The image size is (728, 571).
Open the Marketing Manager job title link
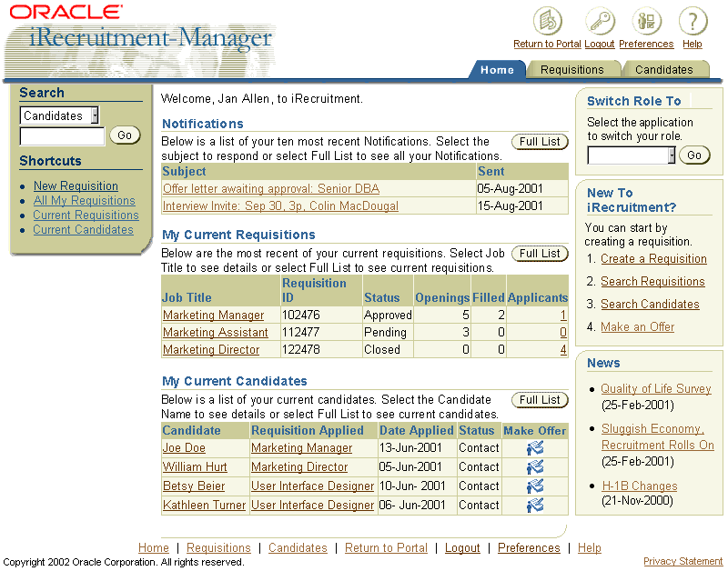(x=213, y=316)
